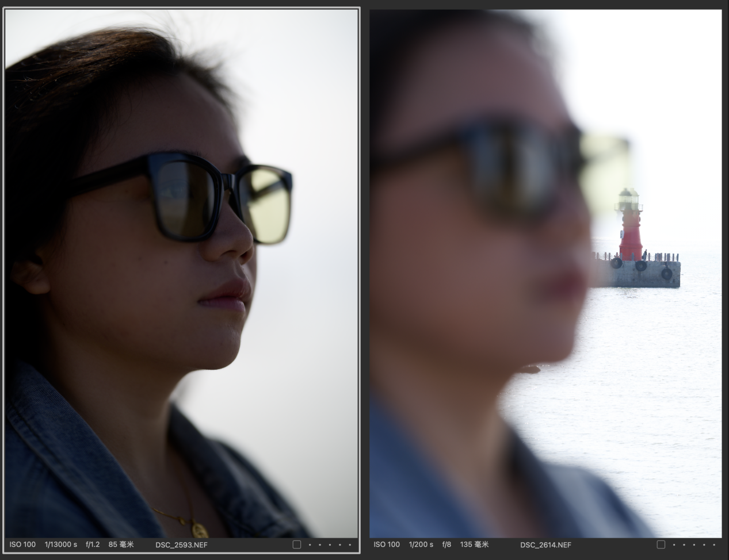
Task: Click the 135 毫米 focal length label
Action: (474, 544)
